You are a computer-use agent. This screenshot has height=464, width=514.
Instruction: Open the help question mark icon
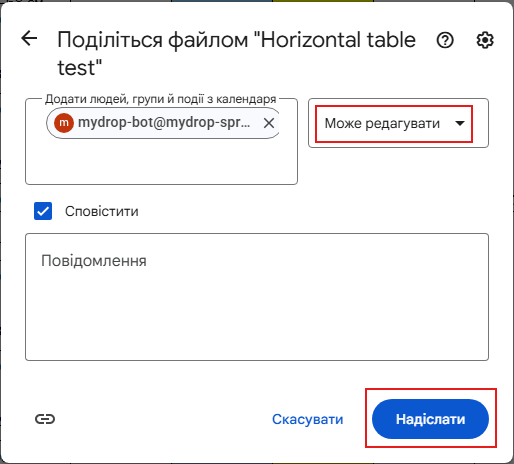click(x=445, y=40)
